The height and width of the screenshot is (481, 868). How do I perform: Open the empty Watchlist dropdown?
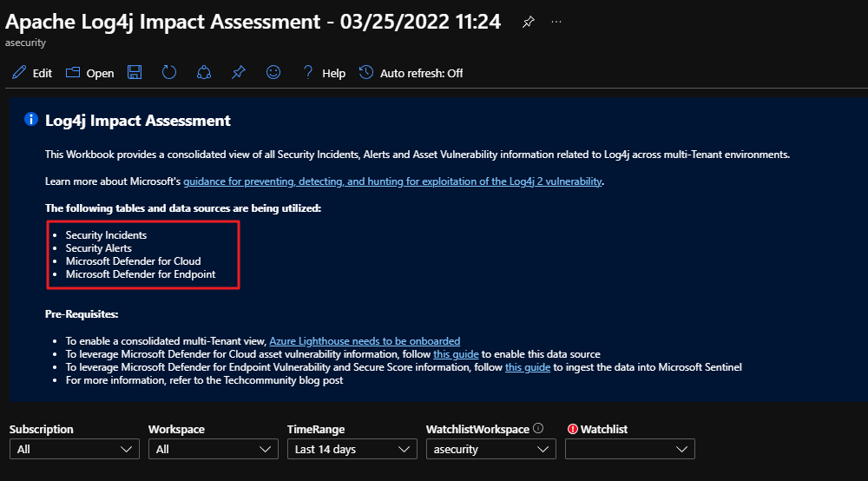[x=630, y=449]
